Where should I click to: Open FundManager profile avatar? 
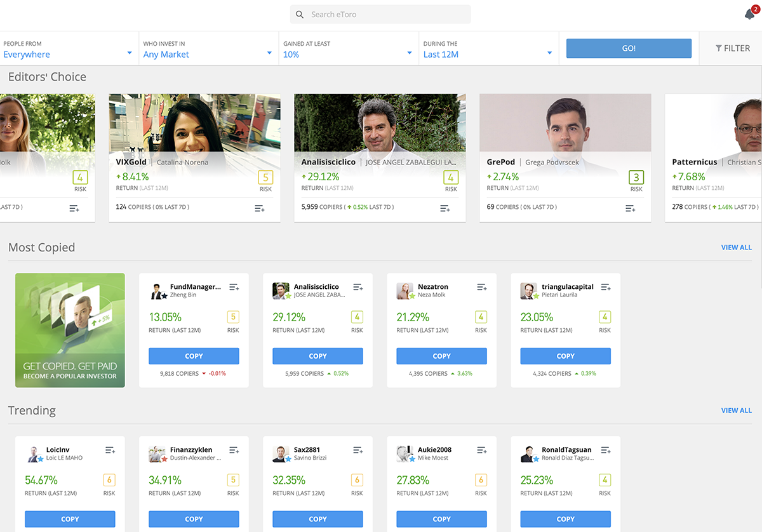coord(158,291)
